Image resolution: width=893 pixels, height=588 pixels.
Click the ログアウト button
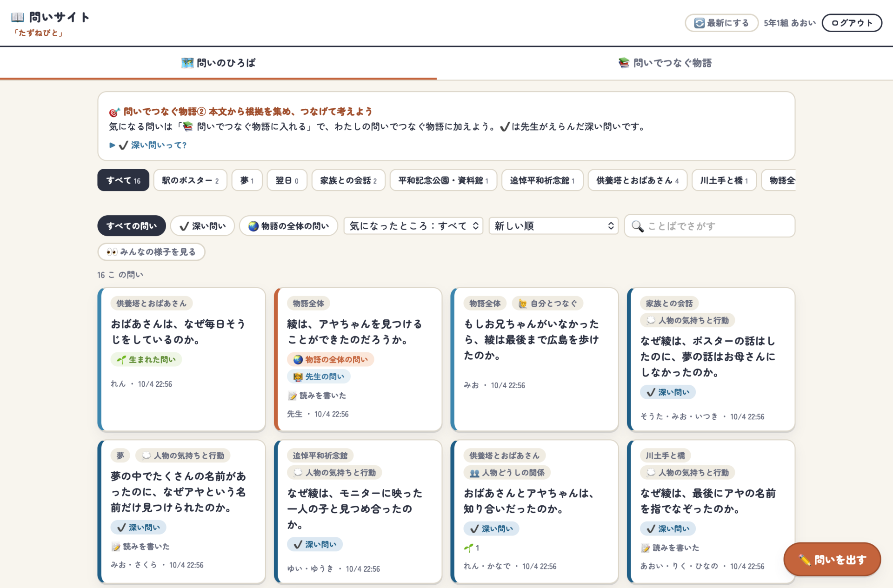(x=852, y=23)
